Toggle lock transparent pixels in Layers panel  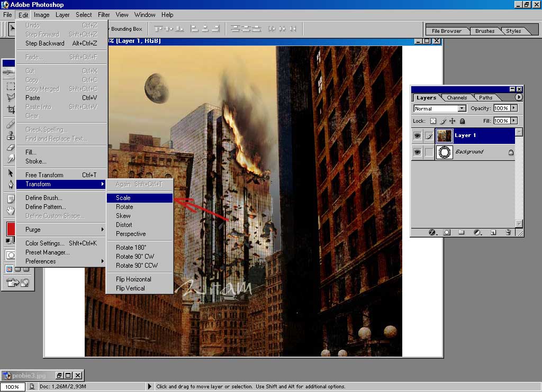[433, 121]
